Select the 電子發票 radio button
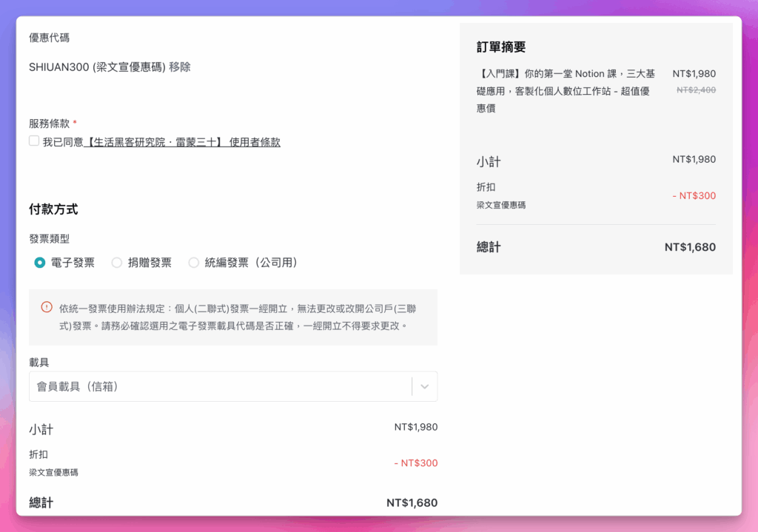This screenshot has width=758, height=532. click(40, 263)
